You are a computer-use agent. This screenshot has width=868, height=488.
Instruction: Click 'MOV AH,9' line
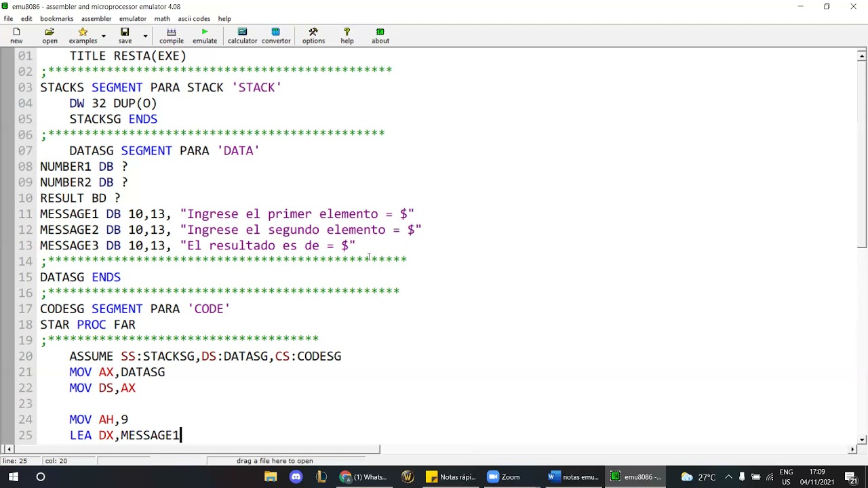pyautogui.click(x=98, y=420)
